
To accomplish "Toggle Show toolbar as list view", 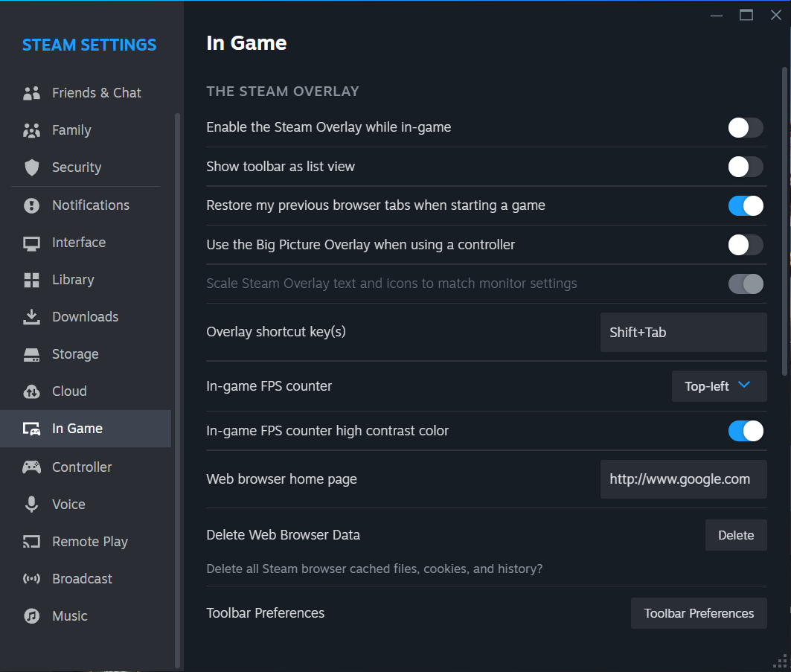I will 745,167.
